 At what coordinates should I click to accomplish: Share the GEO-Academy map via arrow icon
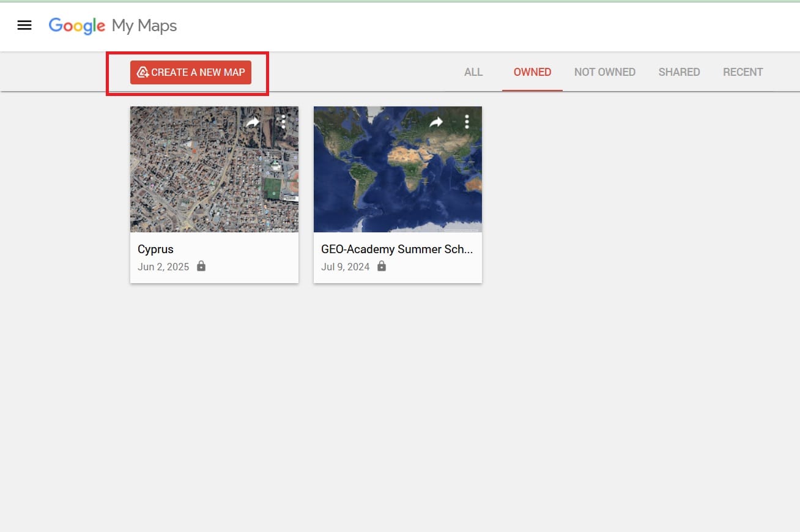[x=436, y=122]
